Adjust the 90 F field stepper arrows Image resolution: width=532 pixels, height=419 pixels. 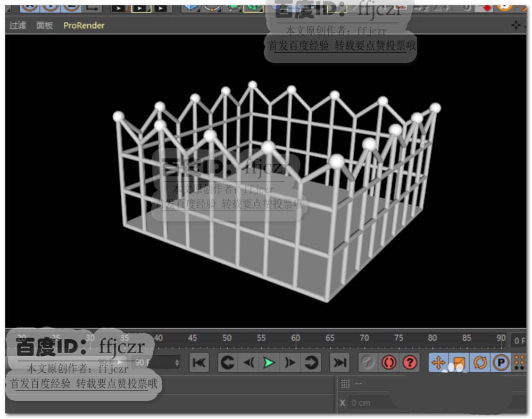pos(177,363)
